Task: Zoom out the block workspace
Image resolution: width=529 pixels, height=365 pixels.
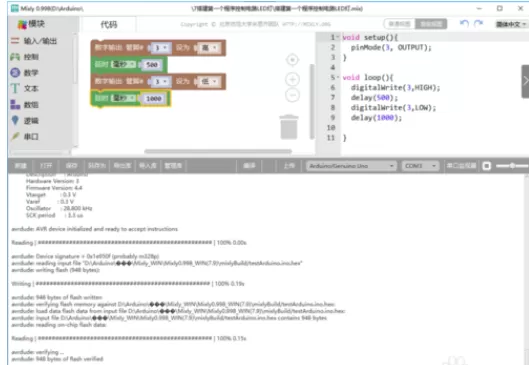Action: point(292,95)
